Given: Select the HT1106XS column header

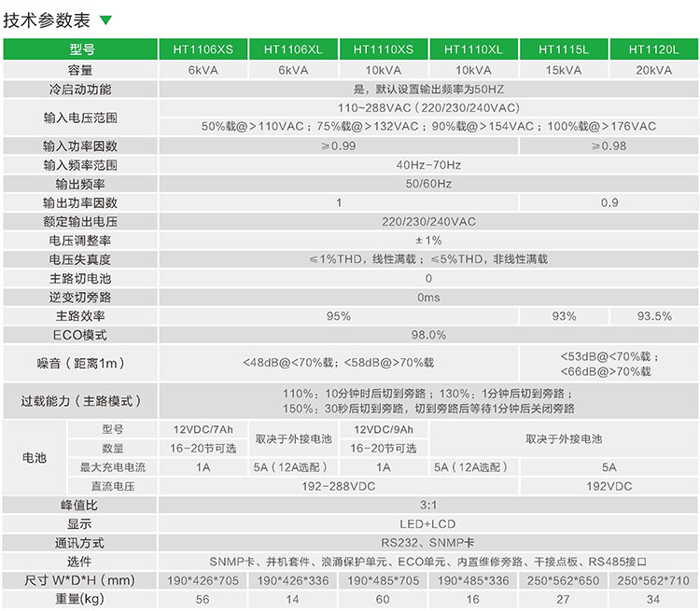Looking at the screenshot, I should coord(203,49).
